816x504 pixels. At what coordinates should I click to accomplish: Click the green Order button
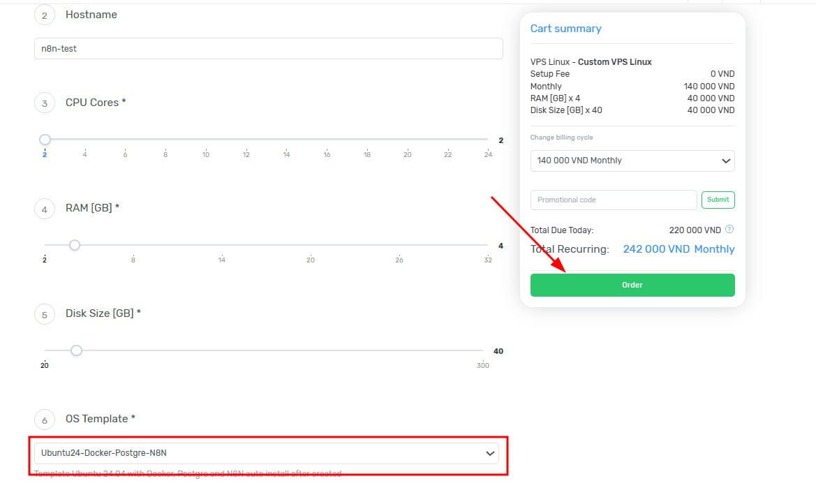coord(632,285)
